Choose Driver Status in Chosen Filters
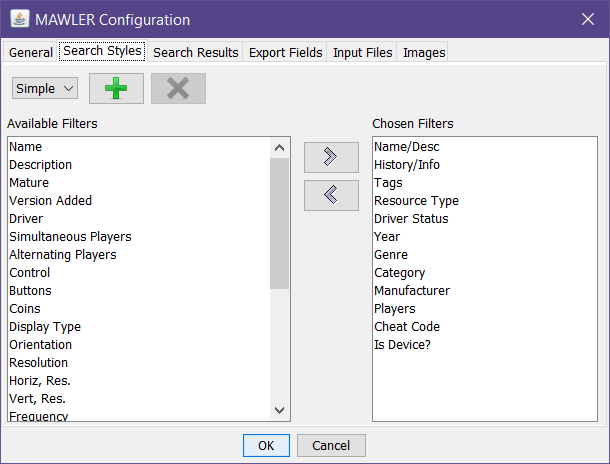 [x=411, y=219]
